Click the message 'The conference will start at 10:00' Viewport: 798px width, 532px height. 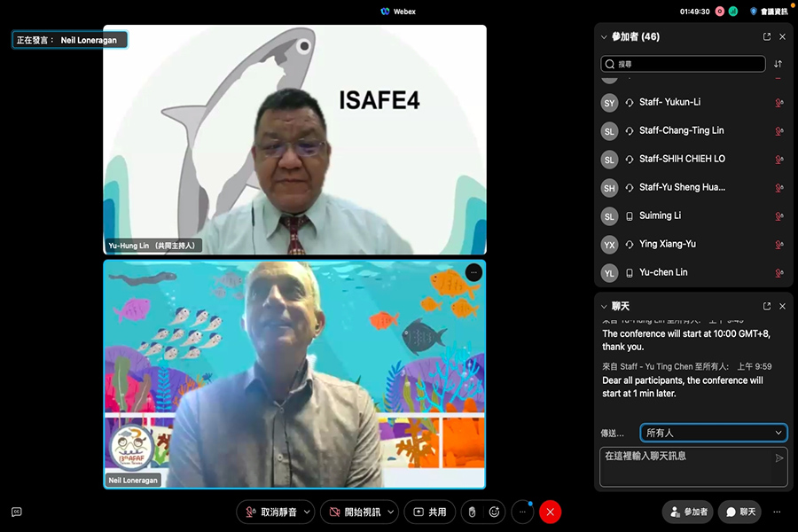click(x=686, y=340)
